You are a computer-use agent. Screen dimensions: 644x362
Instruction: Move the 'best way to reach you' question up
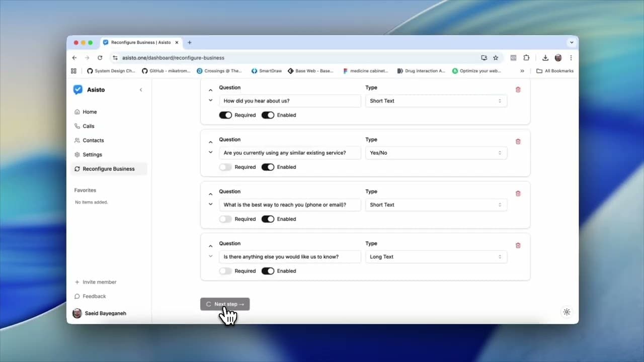[x=210, y=193]
